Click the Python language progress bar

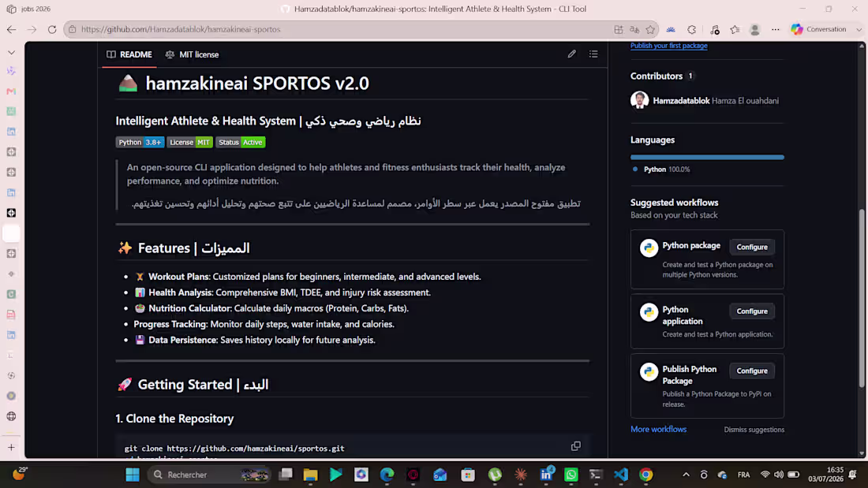tap(707, 157)
